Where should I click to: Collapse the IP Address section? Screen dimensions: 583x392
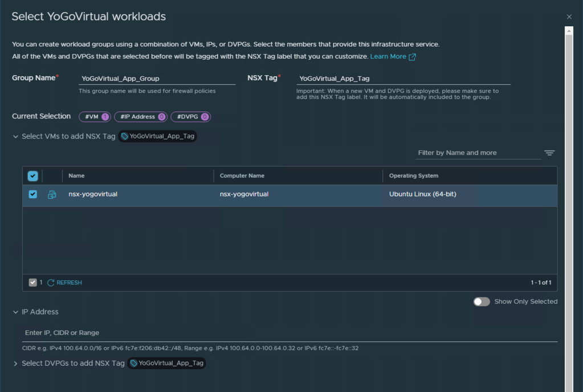[x=16, y=312]
